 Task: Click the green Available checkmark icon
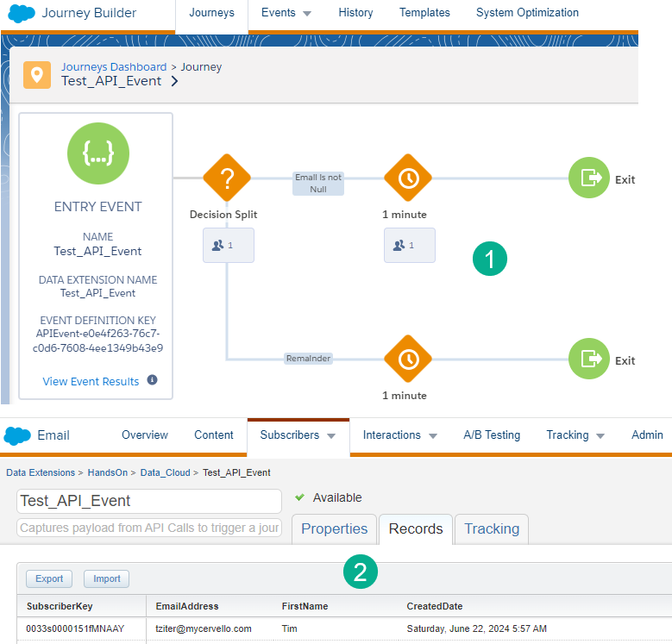pos(299,497)
